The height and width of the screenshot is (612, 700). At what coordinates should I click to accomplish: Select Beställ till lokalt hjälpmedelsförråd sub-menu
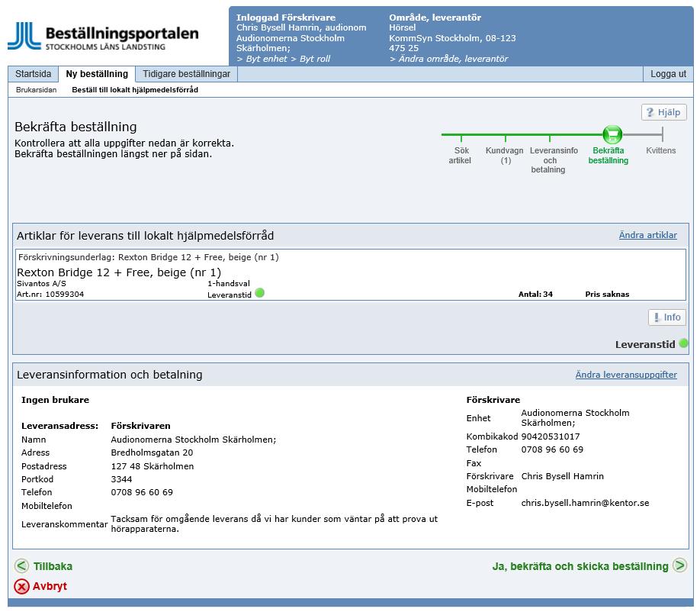click(x=135, y=90)
